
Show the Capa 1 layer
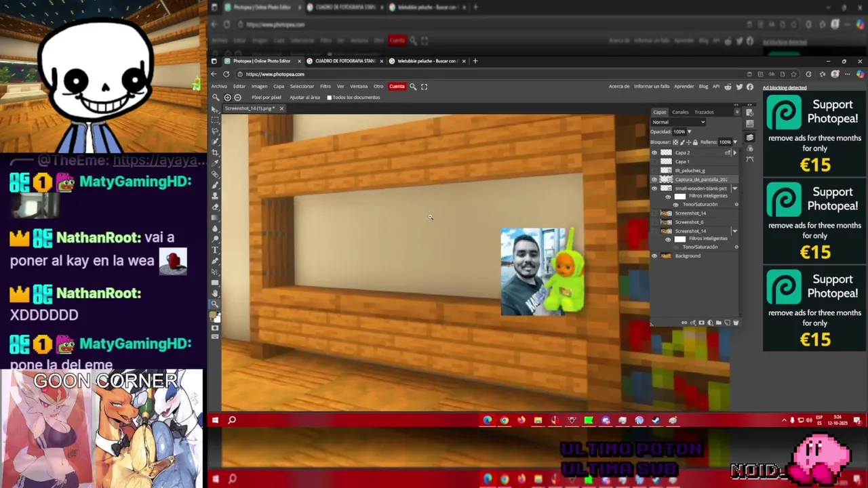654,161
